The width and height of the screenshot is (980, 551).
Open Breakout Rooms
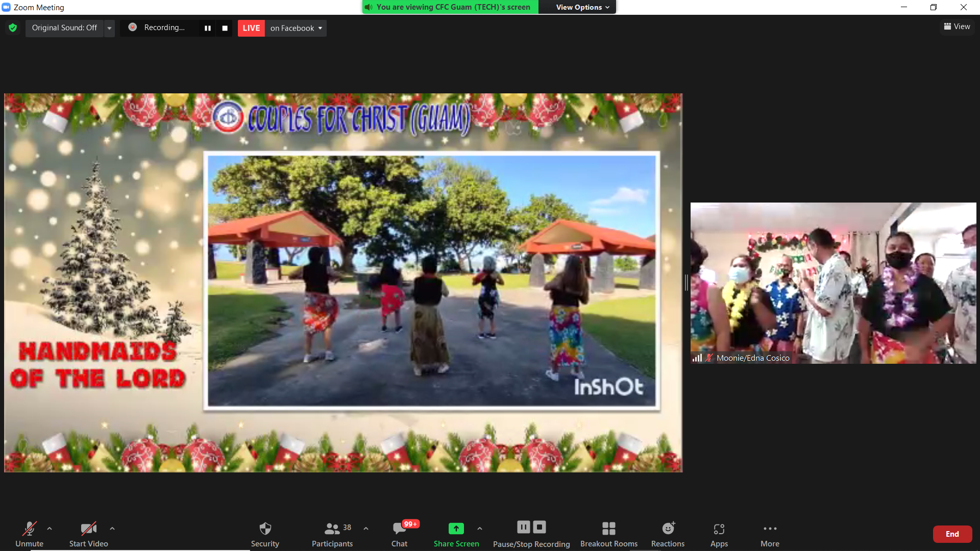(609, 534)
